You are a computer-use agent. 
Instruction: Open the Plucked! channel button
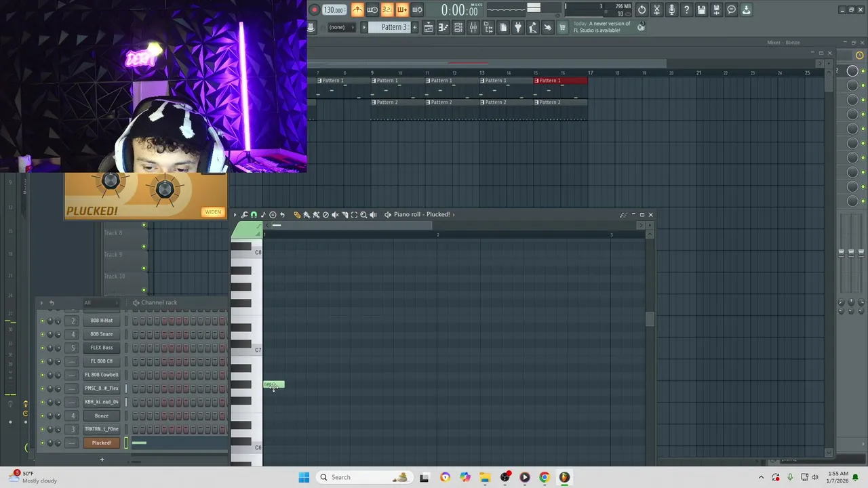(102, 443)
